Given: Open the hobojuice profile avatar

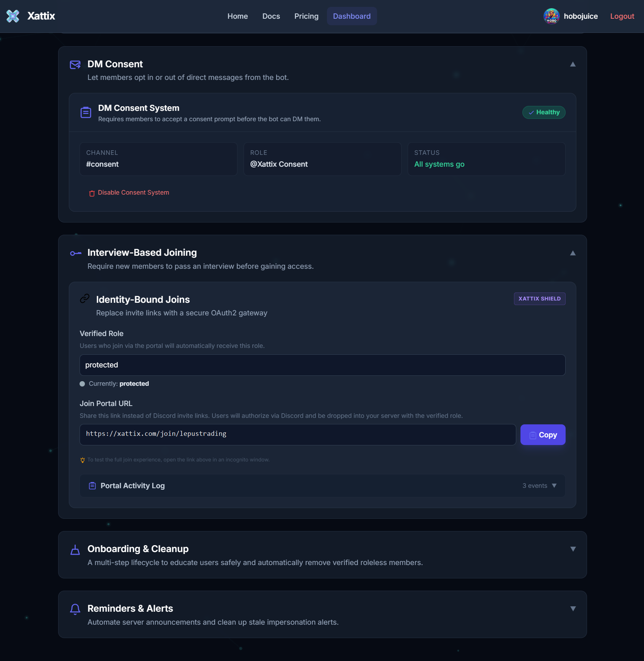Looking at the screenshot, I should pyautogui.click(x=551, y=16).
